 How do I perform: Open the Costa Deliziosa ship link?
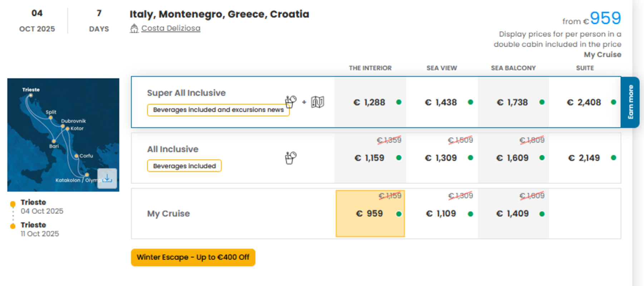pos(171,28)
